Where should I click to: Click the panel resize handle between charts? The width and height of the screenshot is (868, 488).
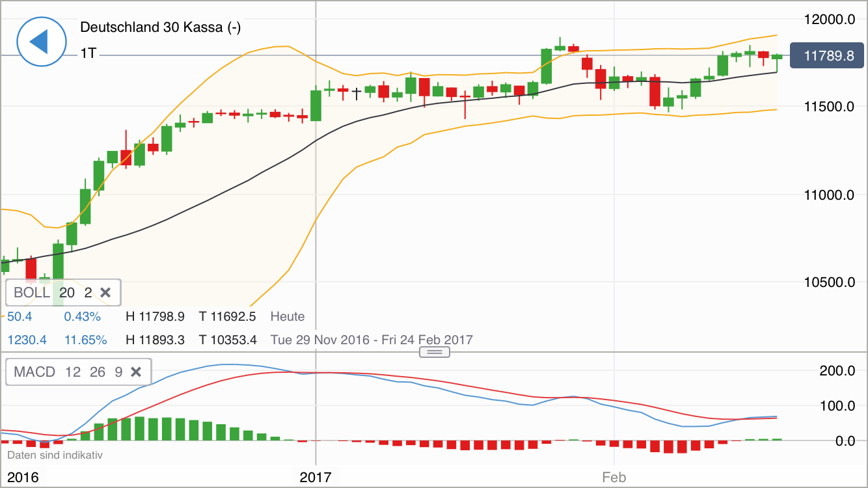pos(434,351)
